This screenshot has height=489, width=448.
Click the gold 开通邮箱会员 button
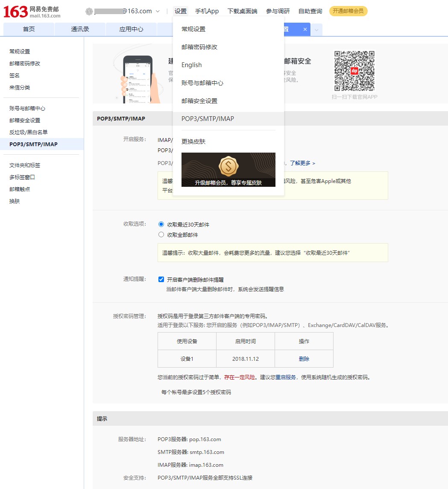pos(348,12)
